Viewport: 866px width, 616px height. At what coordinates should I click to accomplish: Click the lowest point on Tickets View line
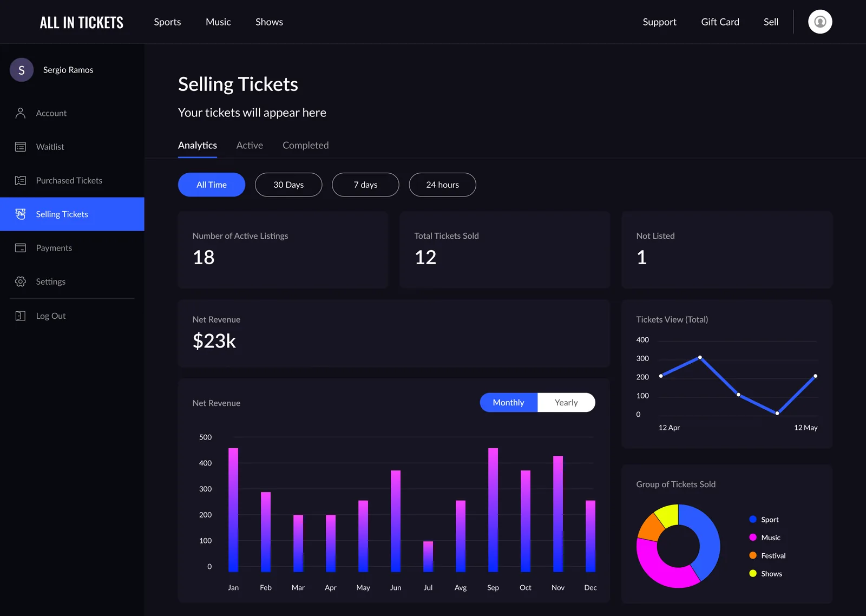click(x=777, y=413)
